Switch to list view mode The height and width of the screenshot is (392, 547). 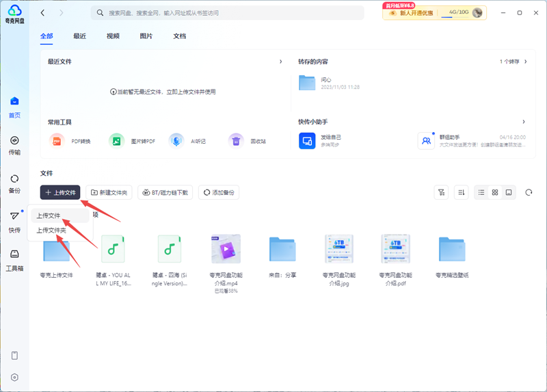(x=481, y=193)
